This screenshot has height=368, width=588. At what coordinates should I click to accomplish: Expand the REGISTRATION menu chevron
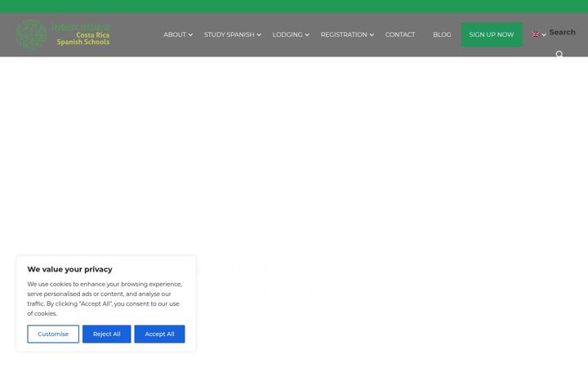tap(372, 35)
